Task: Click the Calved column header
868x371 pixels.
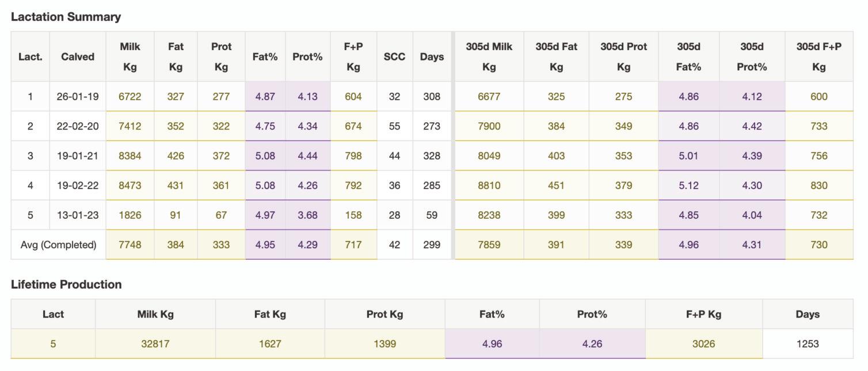Action: 78,56
